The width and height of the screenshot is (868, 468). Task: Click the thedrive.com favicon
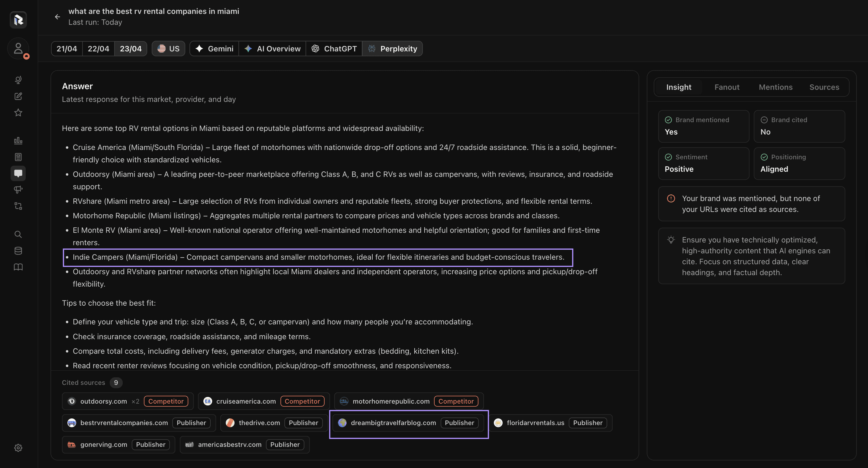click(230, 423)
